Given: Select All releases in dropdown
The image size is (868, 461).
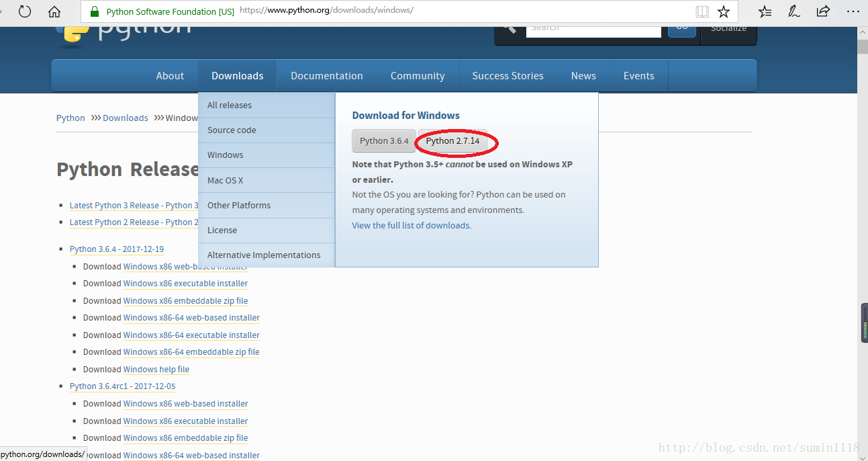Looking at the screenshot, I should pos(267,105).
